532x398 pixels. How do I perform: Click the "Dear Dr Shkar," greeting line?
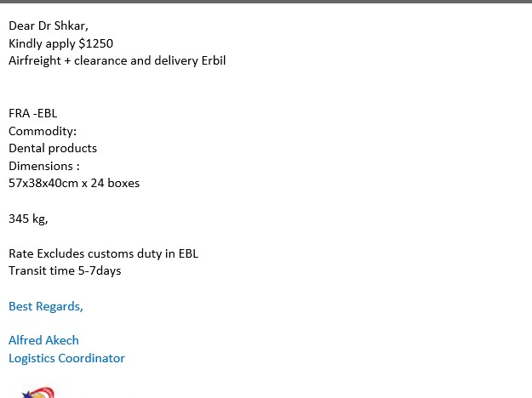point(49,26)
